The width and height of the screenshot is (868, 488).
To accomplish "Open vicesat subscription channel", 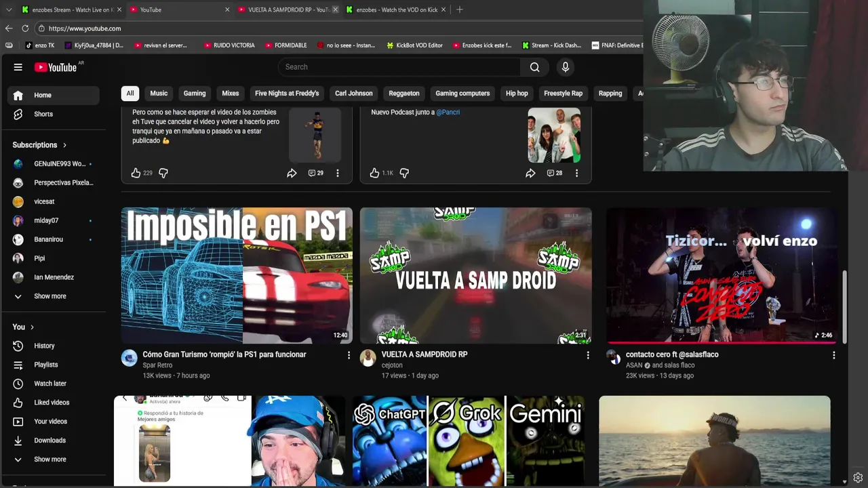I will (x=53, y=201).
